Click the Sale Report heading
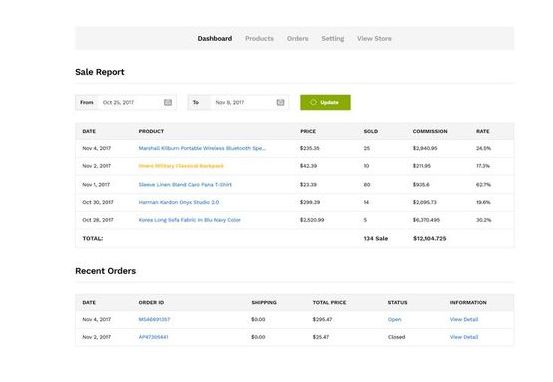This screenshot has height=382, width=553. point(100,72)
